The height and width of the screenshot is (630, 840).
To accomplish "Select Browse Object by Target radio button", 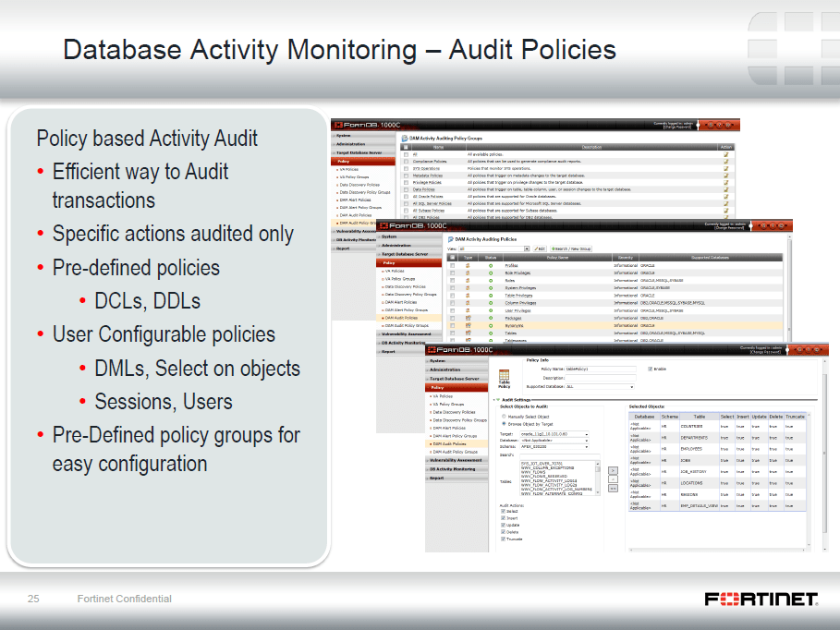I will (504, 424).
